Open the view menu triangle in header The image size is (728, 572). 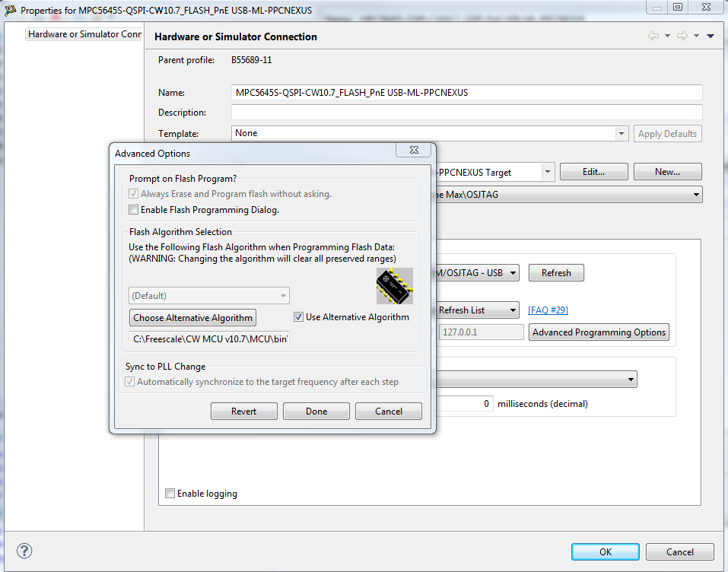pos(711,36)
